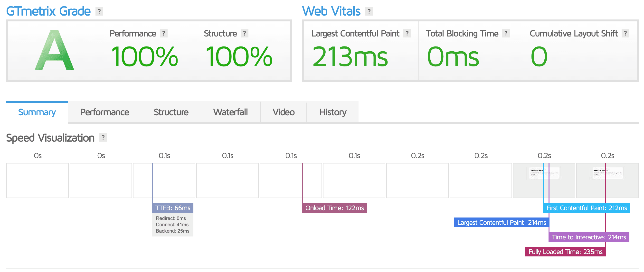The width and height of the screenshot is (644, 272).
Task: Click the TTFB: 66ms marker label
Action: click(173, 208)
